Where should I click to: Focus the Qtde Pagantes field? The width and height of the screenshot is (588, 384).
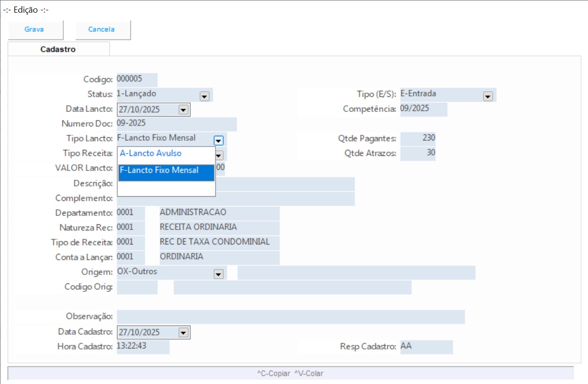[417, 138]
